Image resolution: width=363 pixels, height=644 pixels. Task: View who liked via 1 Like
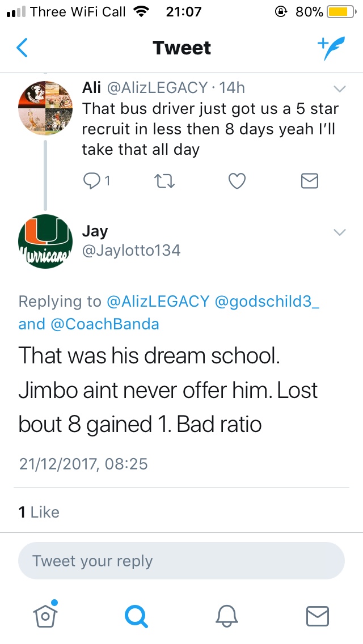tap(39, 512)
